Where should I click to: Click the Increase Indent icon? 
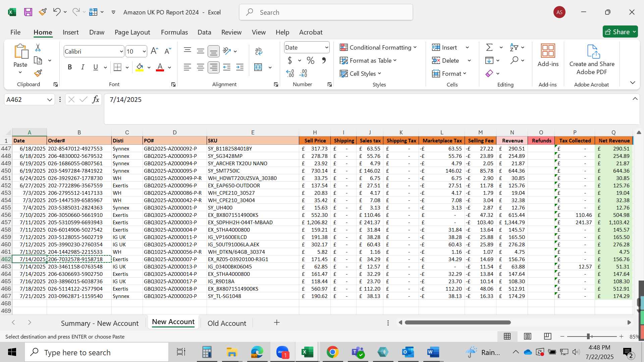pos(240,67)
